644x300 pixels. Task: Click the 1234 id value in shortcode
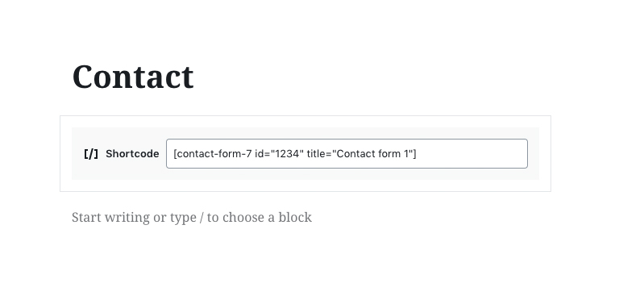coord(287,154)
